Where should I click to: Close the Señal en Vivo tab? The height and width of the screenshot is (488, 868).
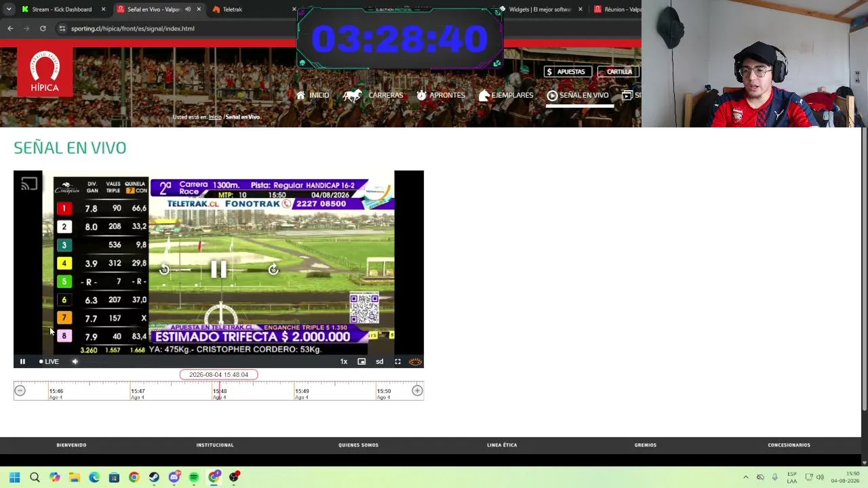199,9
